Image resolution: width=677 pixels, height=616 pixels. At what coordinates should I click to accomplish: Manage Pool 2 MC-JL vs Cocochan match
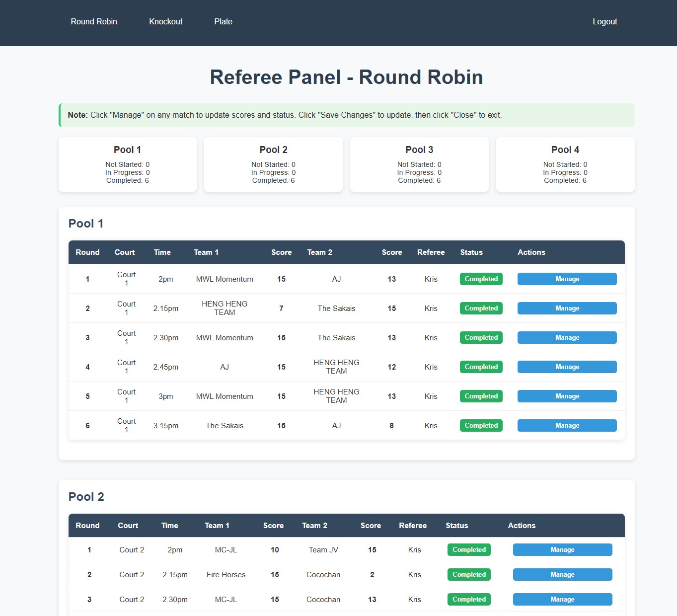562,600
